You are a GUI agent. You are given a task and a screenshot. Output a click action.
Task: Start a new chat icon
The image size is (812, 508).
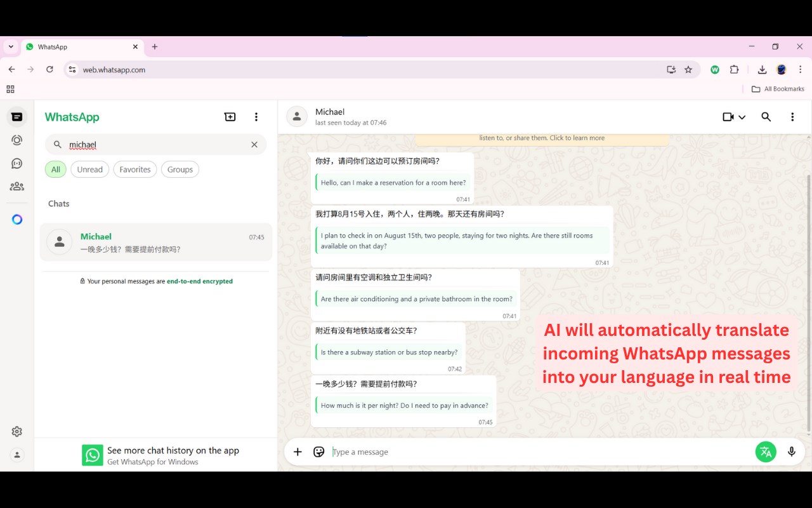(x=230, y=117)
